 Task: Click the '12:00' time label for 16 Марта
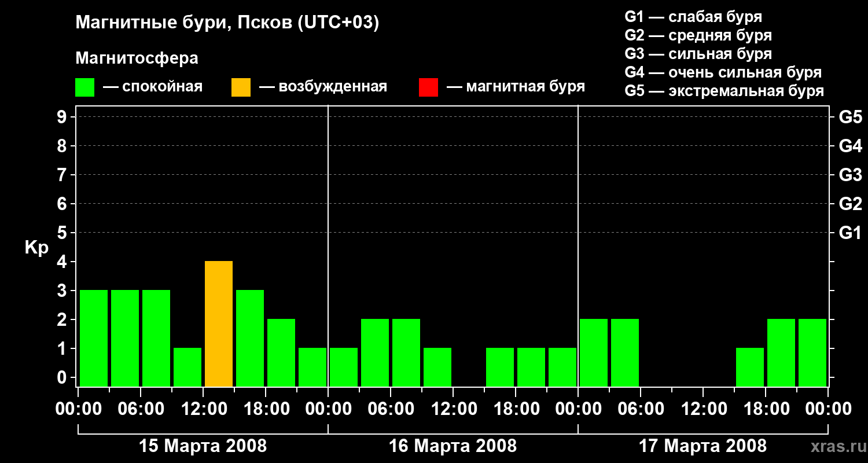pyautogui.click(x=453, y=409)
